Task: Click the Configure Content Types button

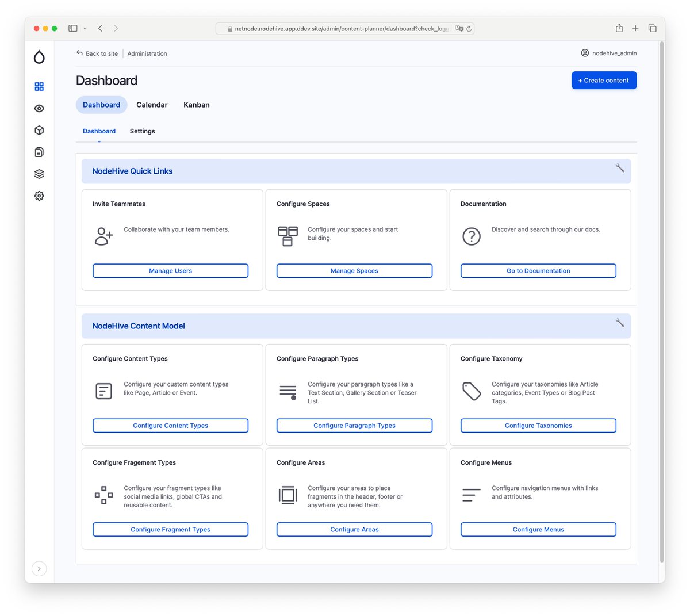Action: 171,426
